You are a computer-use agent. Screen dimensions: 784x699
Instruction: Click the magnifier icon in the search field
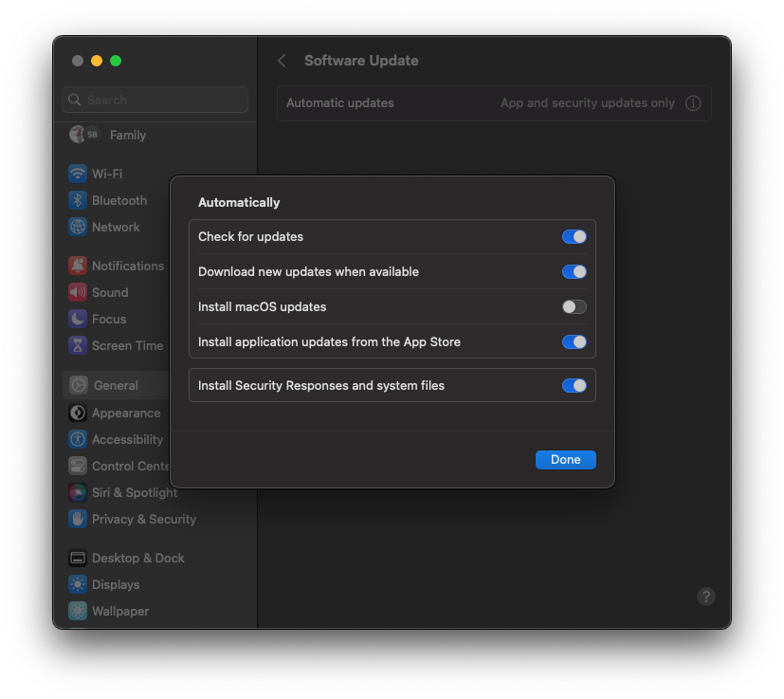point(75,100)
